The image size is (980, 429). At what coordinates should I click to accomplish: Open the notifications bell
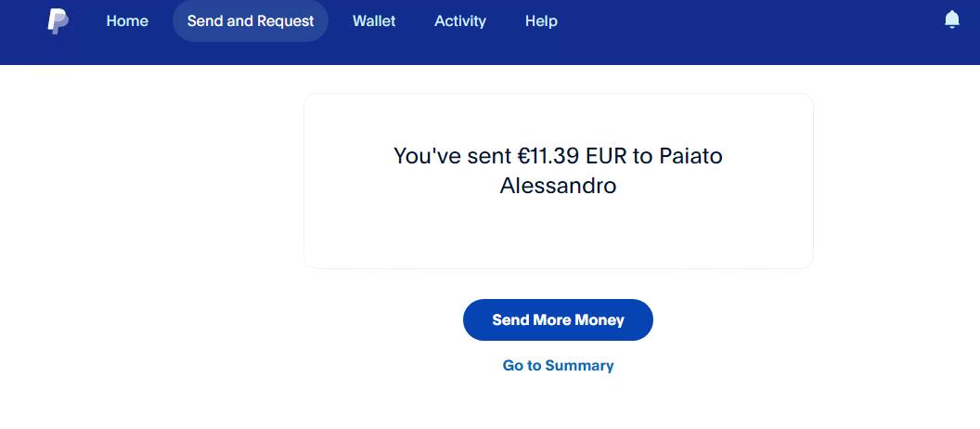(951, 19)
